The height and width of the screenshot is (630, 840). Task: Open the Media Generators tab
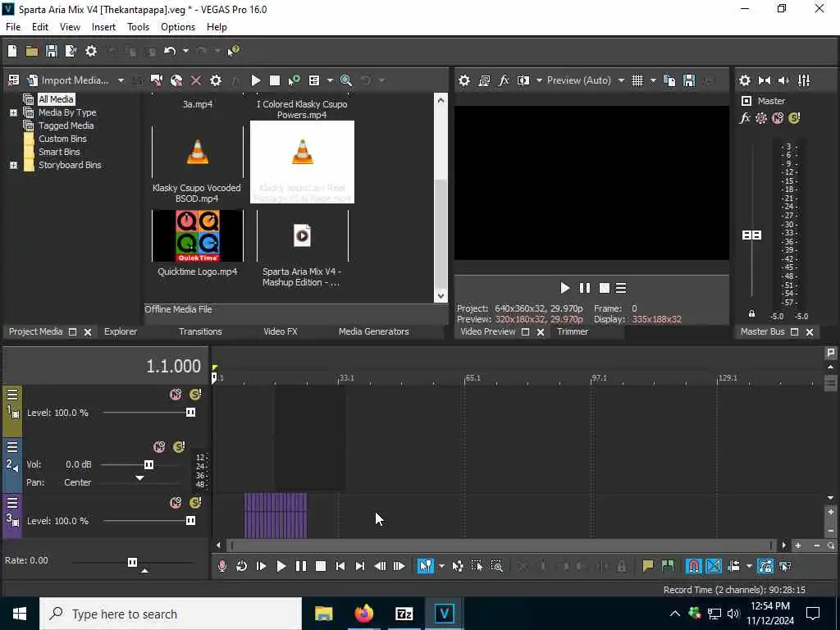coord(373,331)
